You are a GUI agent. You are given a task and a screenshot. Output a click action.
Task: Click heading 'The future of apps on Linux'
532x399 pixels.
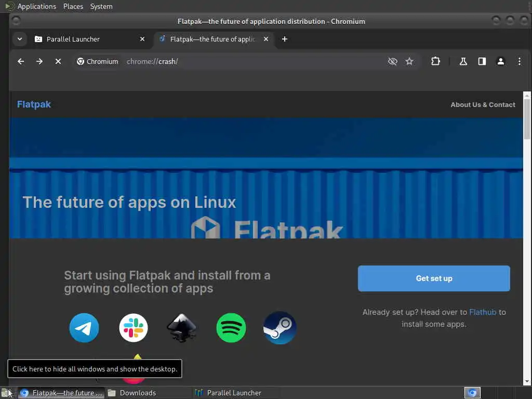pyautogui.click(x=129, y=202)
